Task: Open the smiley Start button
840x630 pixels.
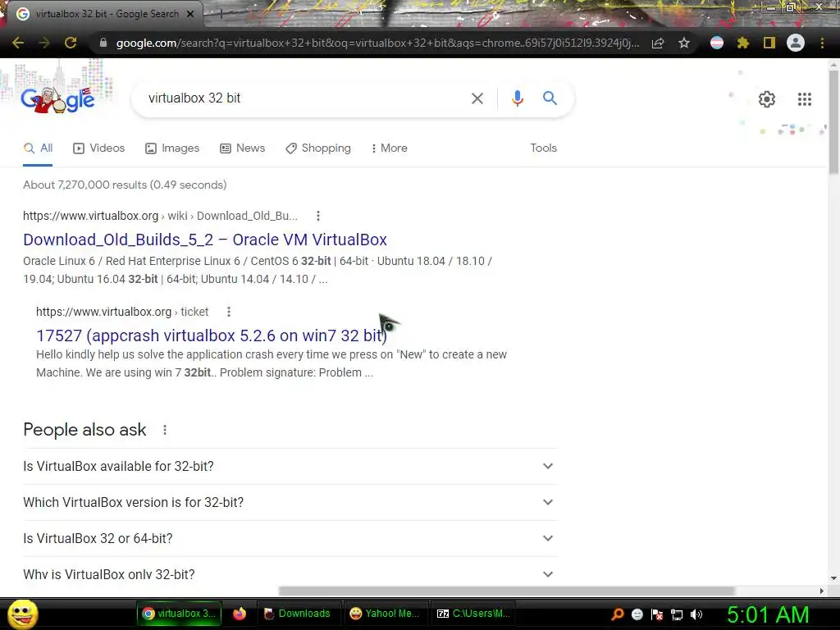Action: [23, 614]
